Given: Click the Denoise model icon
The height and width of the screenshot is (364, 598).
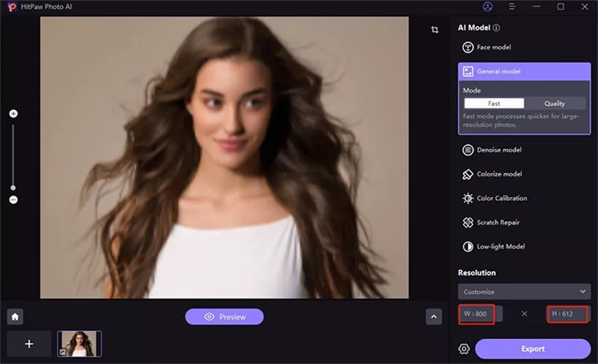Looking at the screenshot, I should click(468, 150).
